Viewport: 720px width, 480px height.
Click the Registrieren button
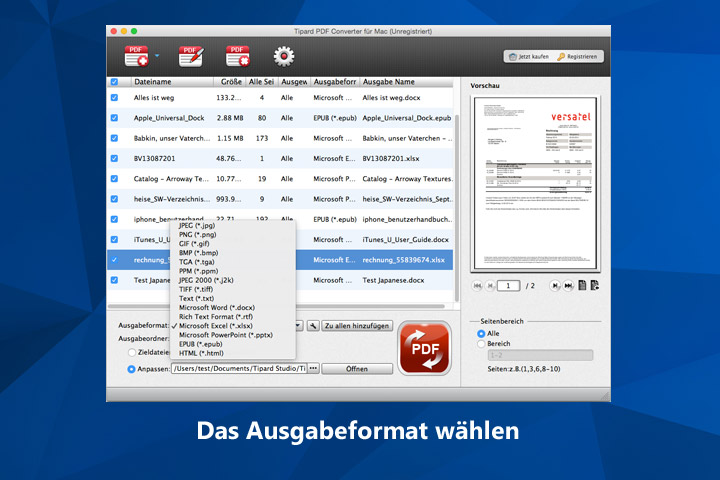(x=578, y=56)
